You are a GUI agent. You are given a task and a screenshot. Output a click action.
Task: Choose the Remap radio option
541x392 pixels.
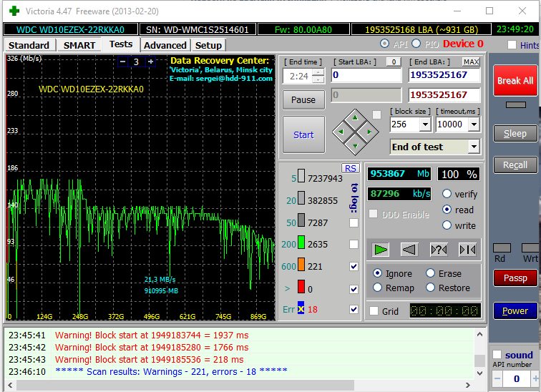pyautogui.click(x=378, y=288)
